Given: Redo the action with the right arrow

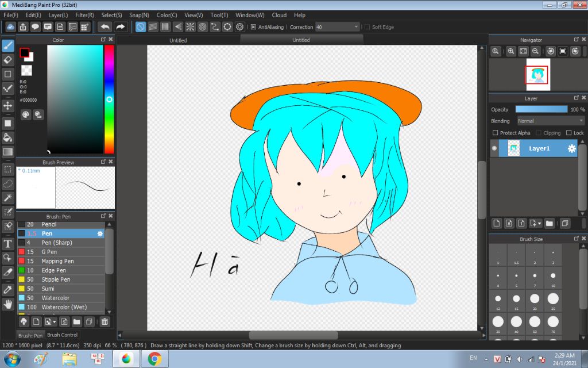Looking at the screenshot, I should coord(121,27).
